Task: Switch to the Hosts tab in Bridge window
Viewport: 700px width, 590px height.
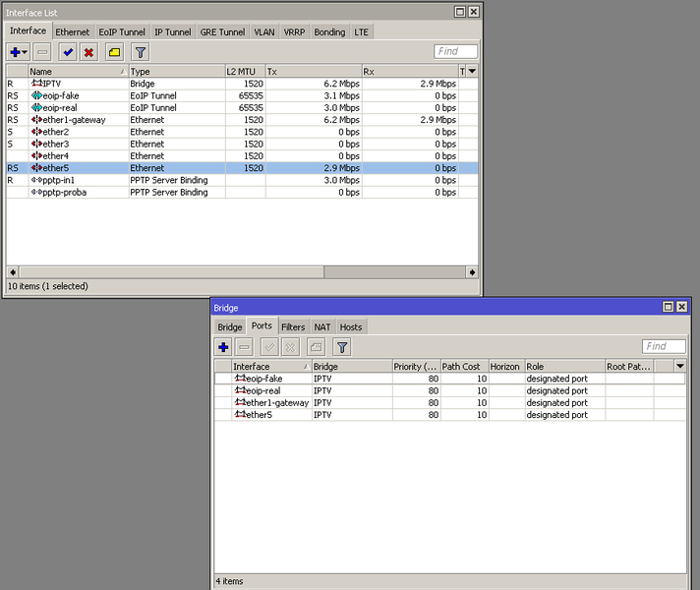Action: click(x=351, y=326)
